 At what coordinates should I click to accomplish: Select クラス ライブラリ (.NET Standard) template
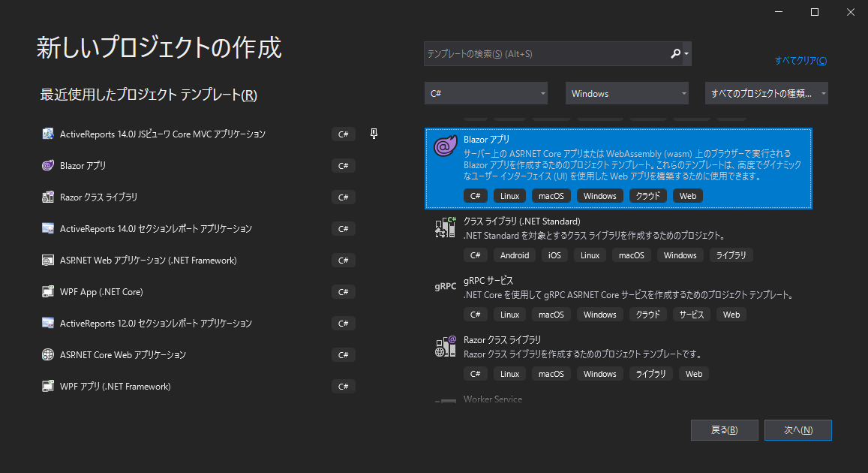click(618, 239)
